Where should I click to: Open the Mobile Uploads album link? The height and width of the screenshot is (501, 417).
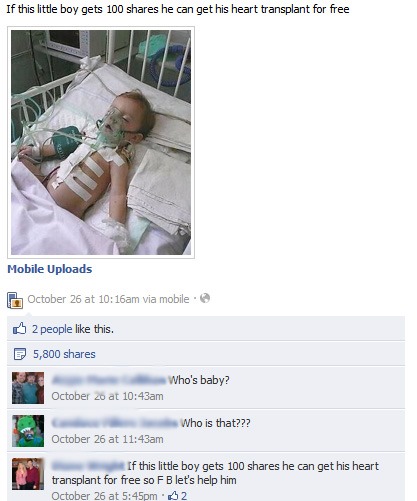click(50, 269)
